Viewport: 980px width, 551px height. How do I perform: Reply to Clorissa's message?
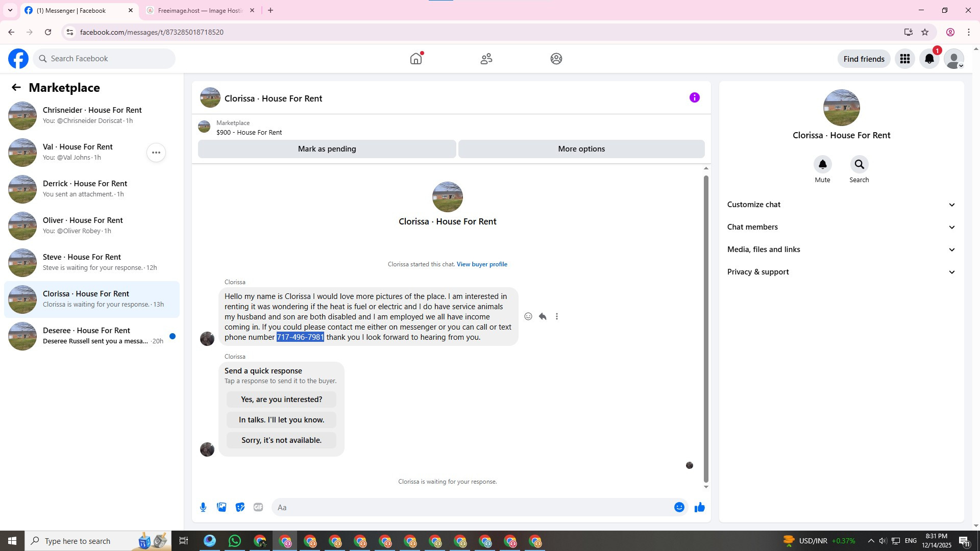[543, 316]
